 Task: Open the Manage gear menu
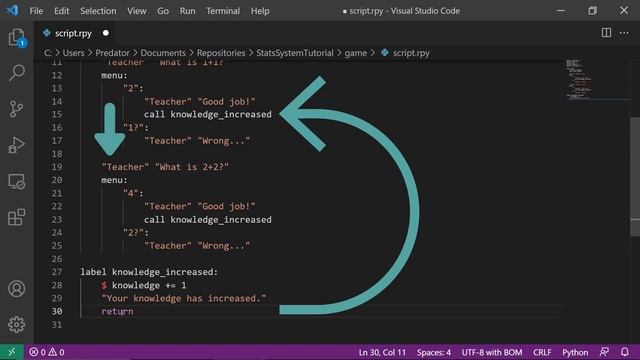[16, 324]
